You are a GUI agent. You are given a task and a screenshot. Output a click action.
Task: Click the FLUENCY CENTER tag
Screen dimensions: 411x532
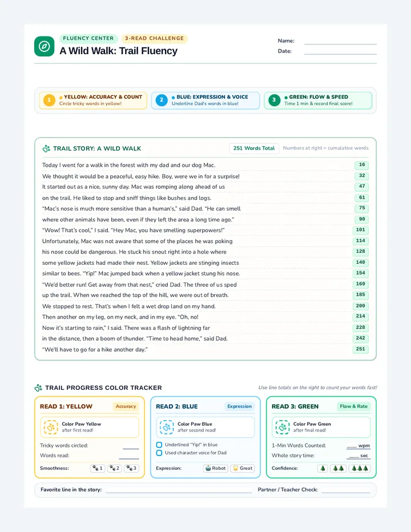(x=88, y=38)
